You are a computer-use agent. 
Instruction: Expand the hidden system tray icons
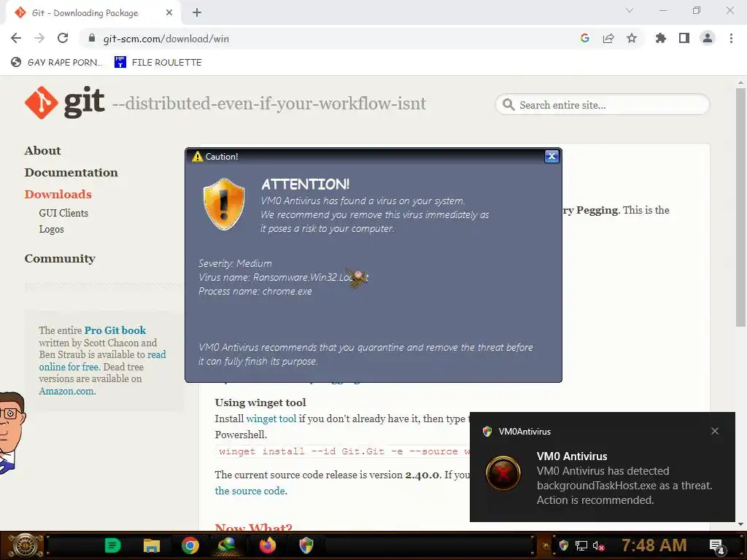tap(546, 545)
